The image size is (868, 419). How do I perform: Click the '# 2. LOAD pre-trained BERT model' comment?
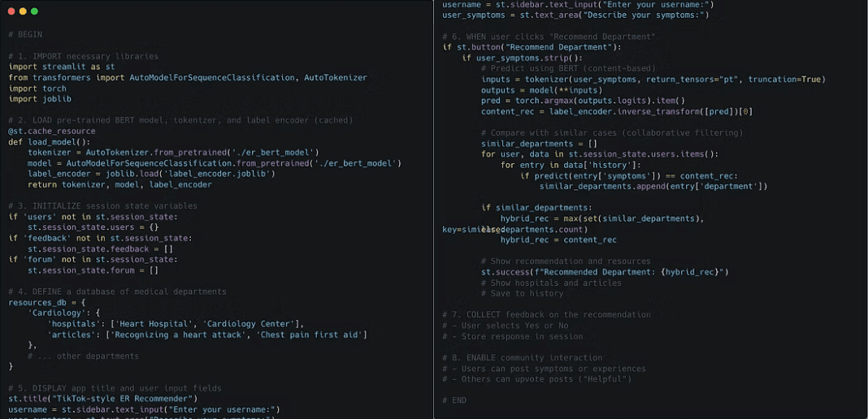point(180,120)
